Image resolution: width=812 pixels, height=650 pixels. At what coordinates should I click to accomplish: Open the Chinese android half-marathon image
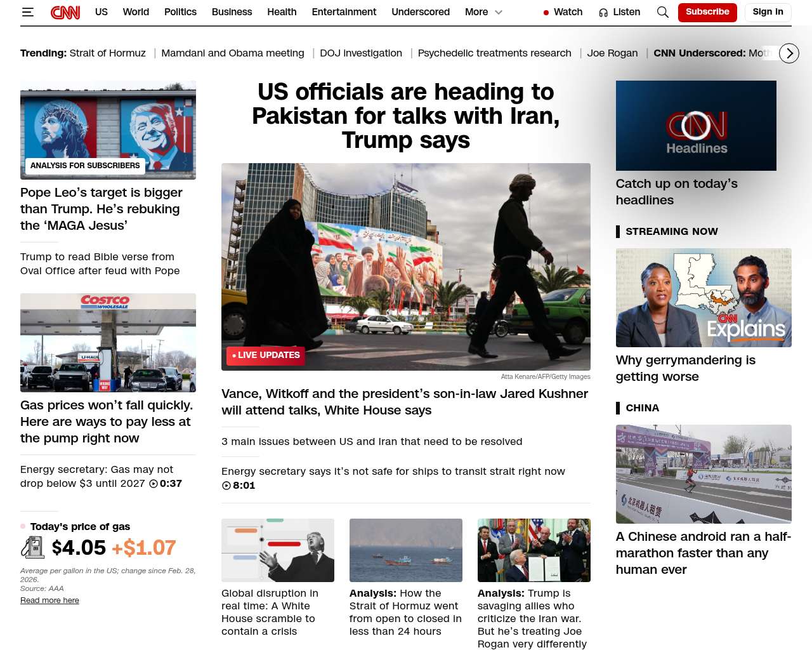coord(704,474)
